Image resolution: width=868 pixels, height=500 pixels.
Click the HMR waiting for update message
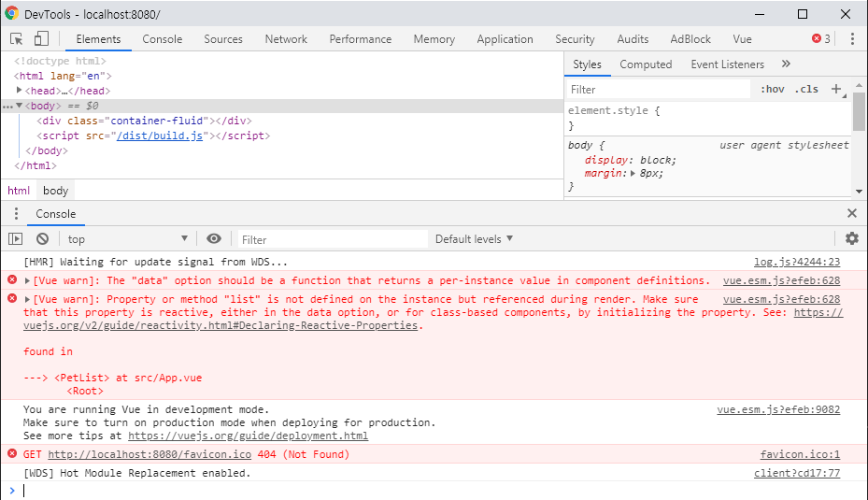click(155, 262)
